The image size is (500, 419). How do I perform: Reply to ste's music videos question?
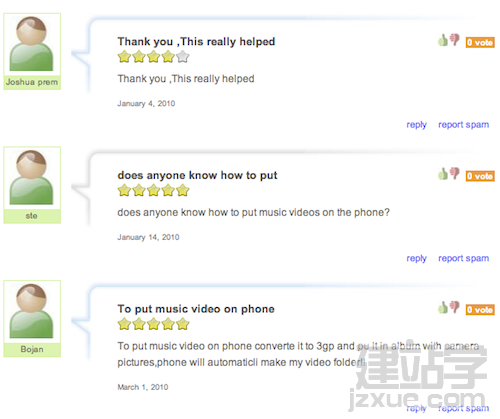point(416,259)
